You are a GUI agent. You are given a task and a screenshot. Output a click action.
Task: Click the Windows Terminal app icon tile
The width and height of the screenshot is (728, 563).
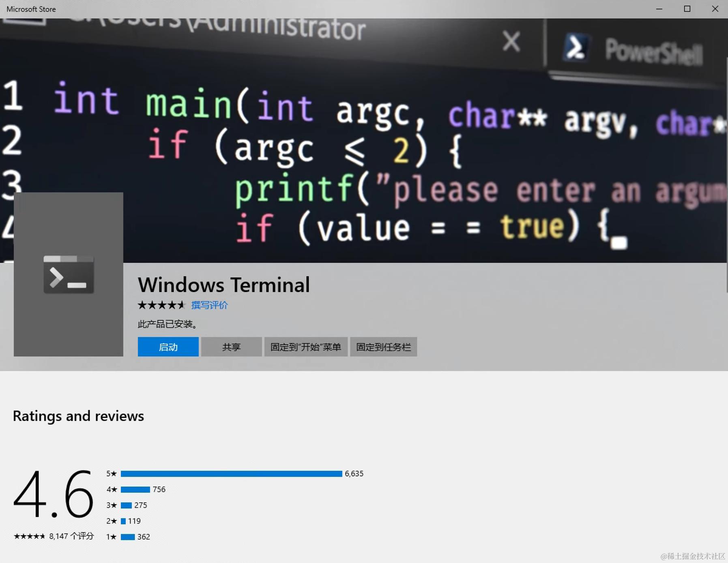(x=68, y=274)
